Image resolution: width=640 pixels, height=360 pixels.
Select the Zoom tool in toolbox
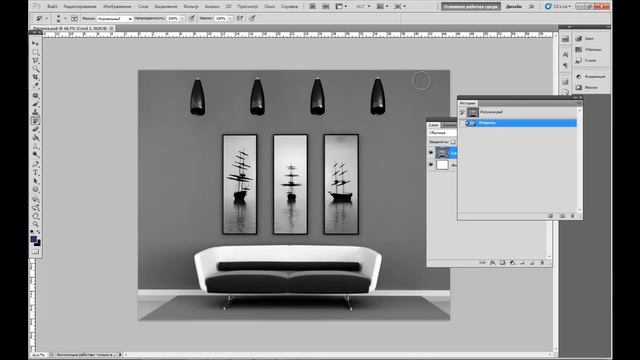[x=36, y=224]
